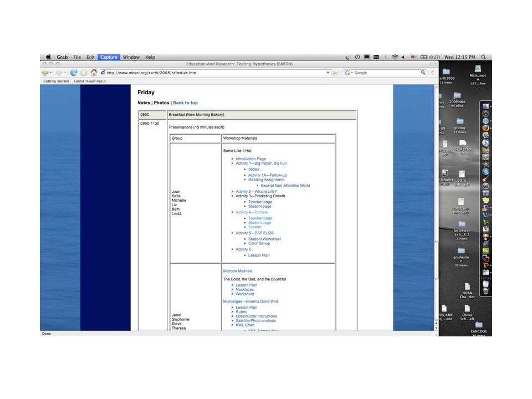Open the Grab application menu

[62, 57]
